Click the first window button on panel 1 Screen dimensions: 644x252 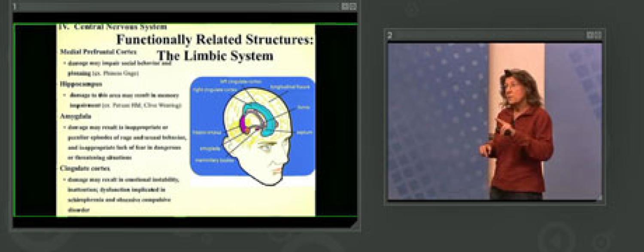(x=345, y=6)
